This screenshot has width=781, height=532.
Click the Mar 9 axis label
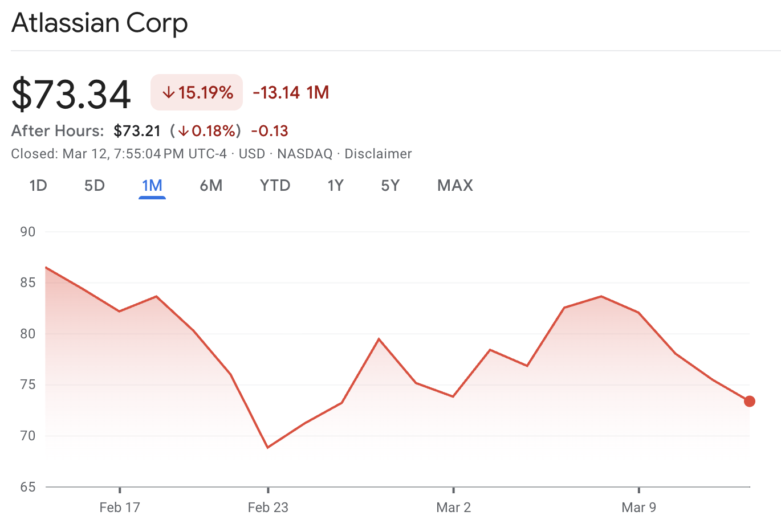[x=638, y=508]
